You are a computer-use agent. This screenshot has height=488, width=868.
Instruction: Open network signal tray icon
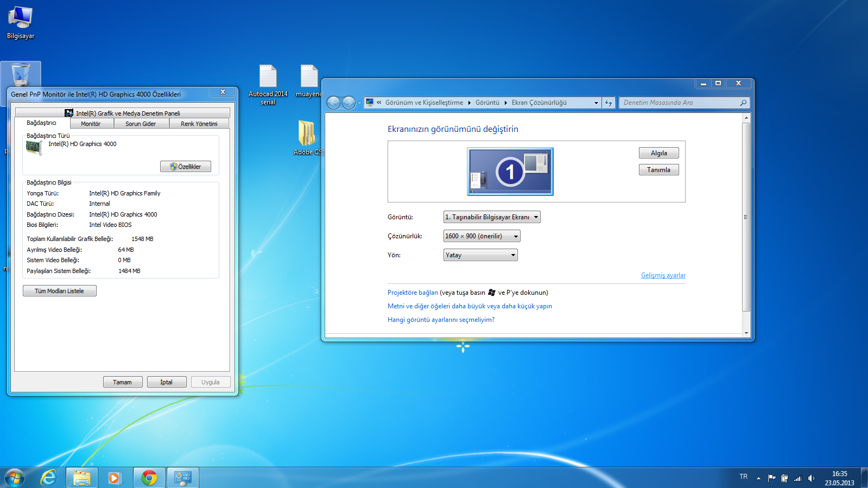pyautogui.click(x=797, y=478)
